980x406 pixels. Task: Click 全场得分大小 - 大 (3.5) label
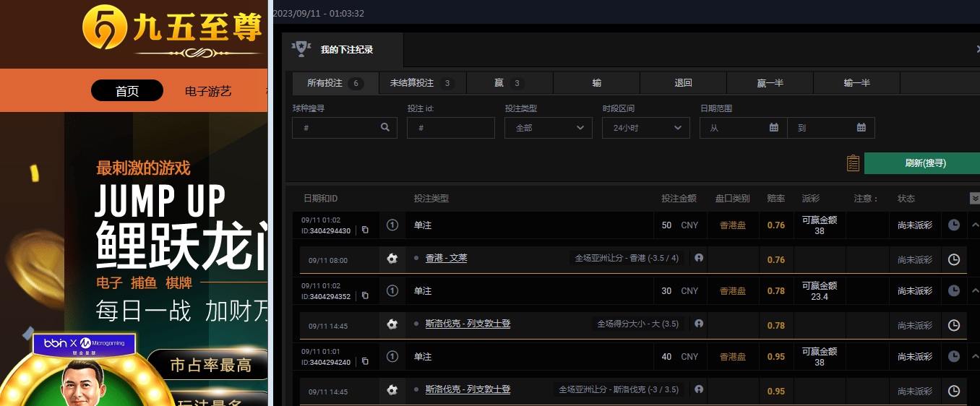coord(637,324)
